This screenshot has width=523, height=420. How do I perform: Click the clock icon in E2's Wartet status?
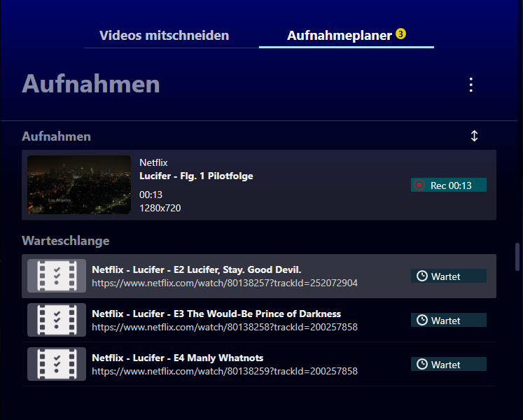(422, 276)
